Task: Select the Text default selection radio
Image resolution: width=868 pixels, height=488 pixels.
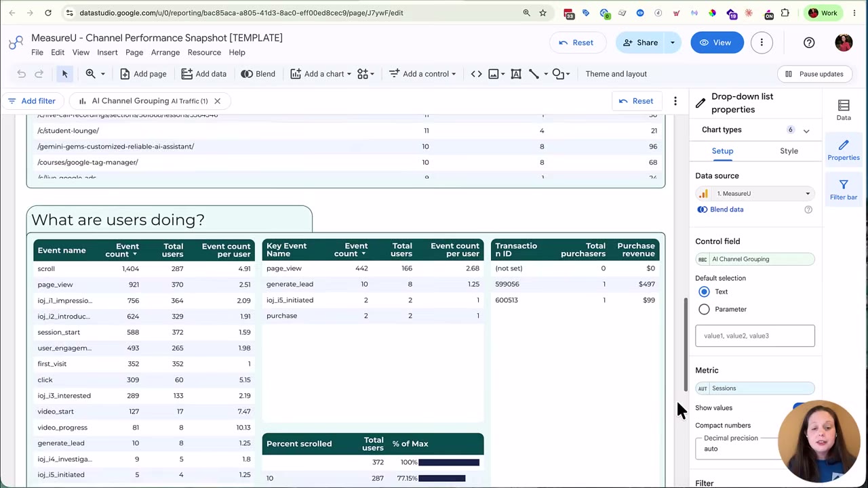Action: click(x=704, y=291)
